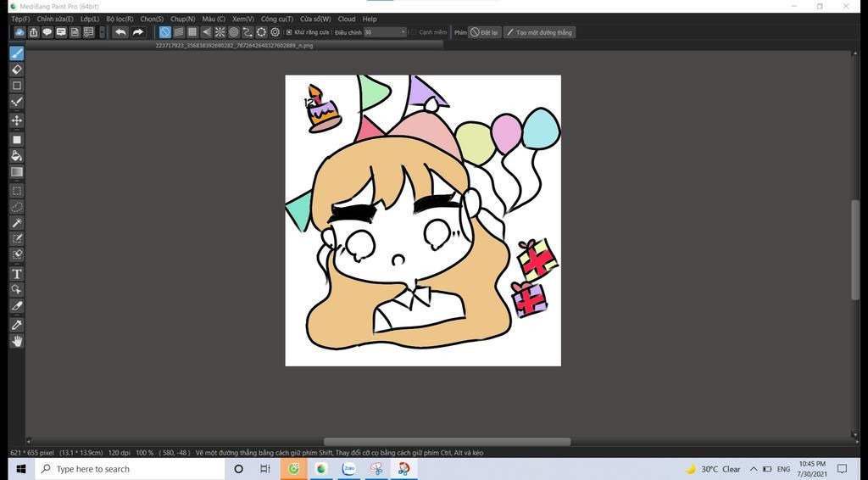Screen dimensions: 868x480
Task: Click the Đặt lại button
Action: click(x=484, y=32)
